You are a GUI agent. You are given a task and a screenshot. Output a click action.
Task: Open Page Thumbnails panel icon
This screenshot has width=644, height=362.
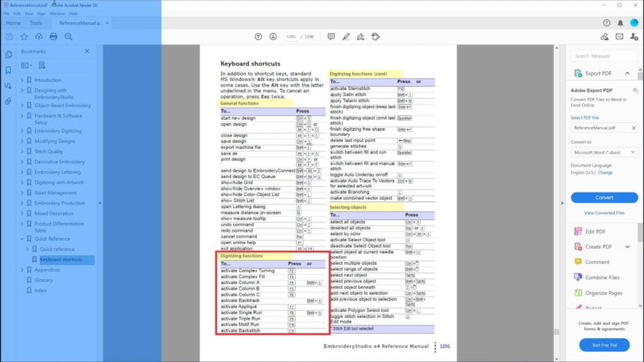(9, 55)
